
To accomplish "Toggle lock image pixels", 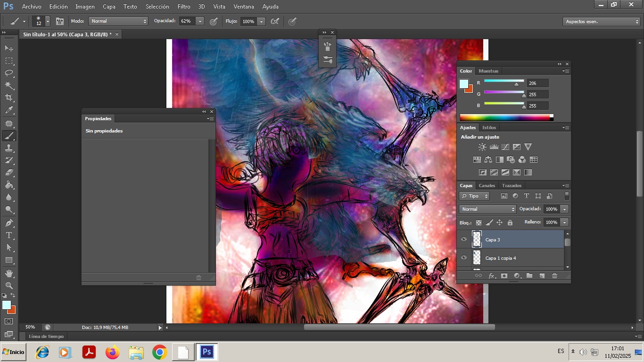I will tap(489, 222).
